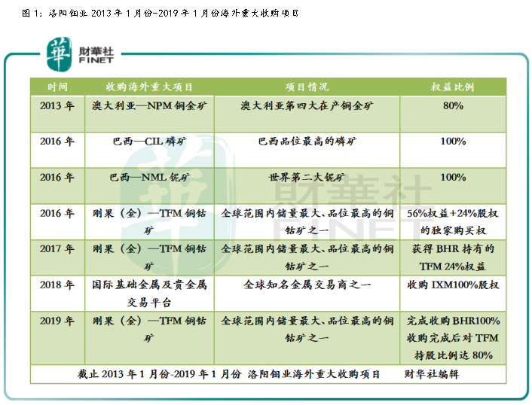
Task: Click '国际基础金属及贵金属交易平台' cell
Action: click(149, 294)
